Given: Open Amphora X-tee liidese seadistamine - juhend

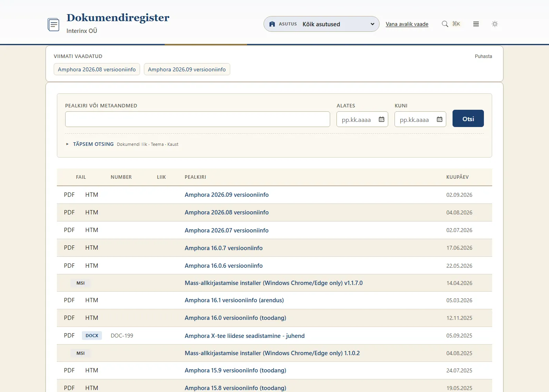Looking at the screenshot, I should (245, 336).
